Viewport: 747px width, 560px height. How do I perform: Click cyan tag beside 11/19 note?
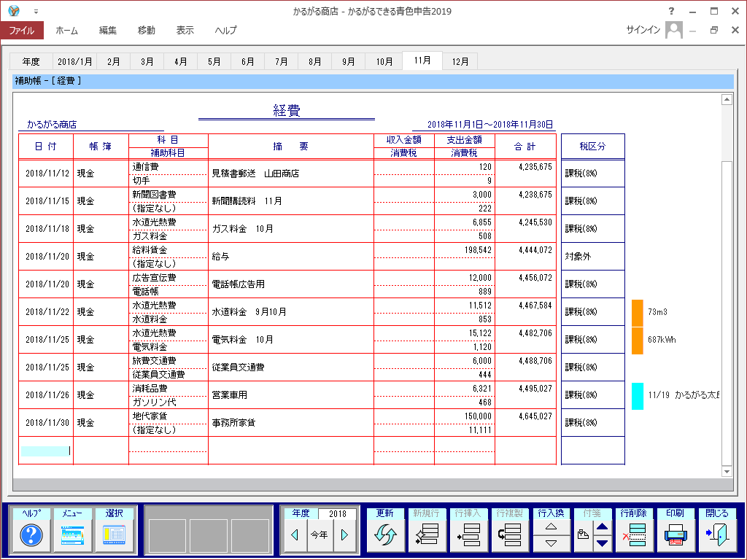(x=638, y=396)
